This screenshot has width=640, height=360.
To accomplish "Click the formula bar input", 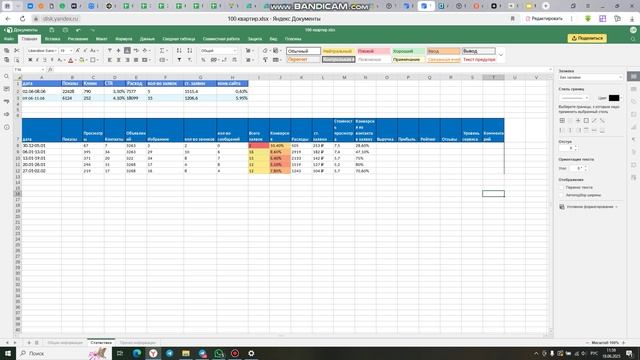I will (x=302, y=70).
